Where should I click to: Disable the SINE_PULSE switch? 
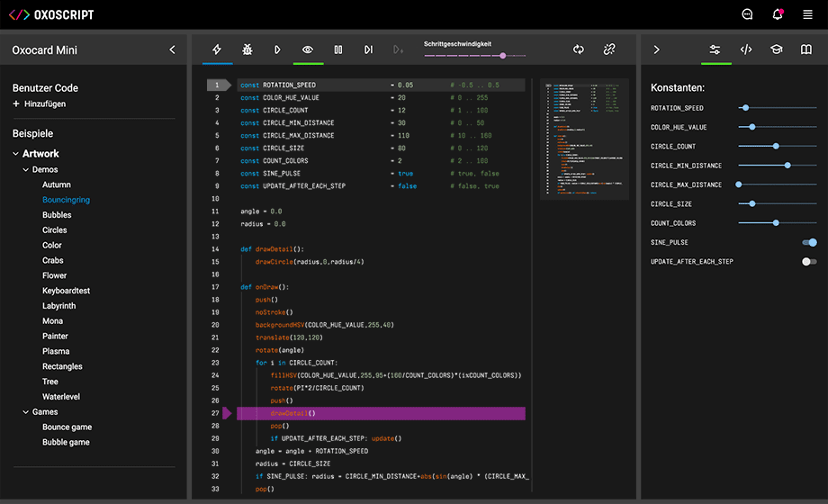[809, 242]
